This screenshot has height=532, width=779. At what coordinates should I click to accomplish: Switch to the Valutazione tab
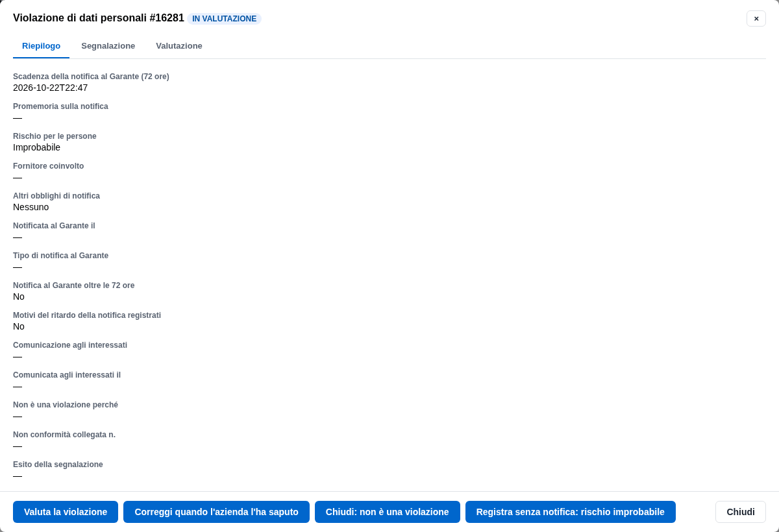point(179,45)
